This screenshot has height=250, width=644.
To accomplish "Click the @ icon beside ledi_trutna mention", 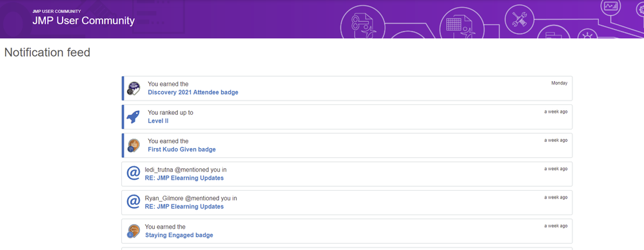I will pos(133,173).
